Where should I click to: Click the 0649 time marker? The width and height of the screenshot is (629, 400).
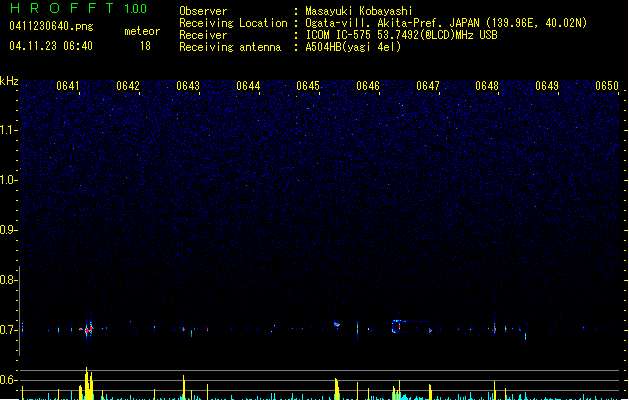(x=547, y=86)
